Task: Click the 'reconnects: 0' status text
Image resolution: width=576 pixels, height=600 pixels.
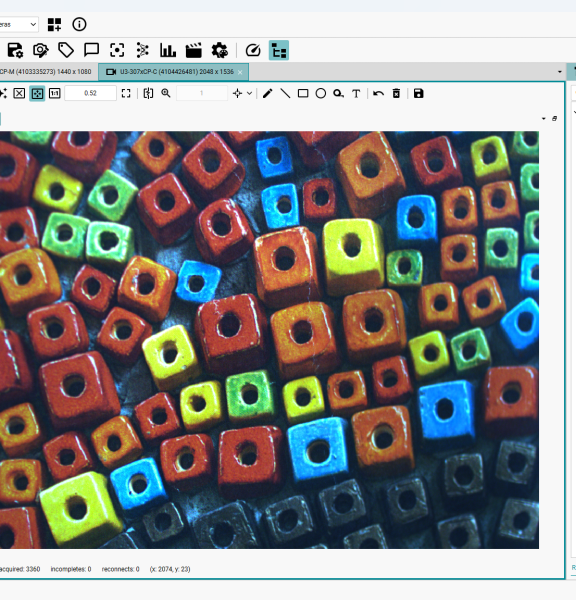Action: click(x=121, y=569)
